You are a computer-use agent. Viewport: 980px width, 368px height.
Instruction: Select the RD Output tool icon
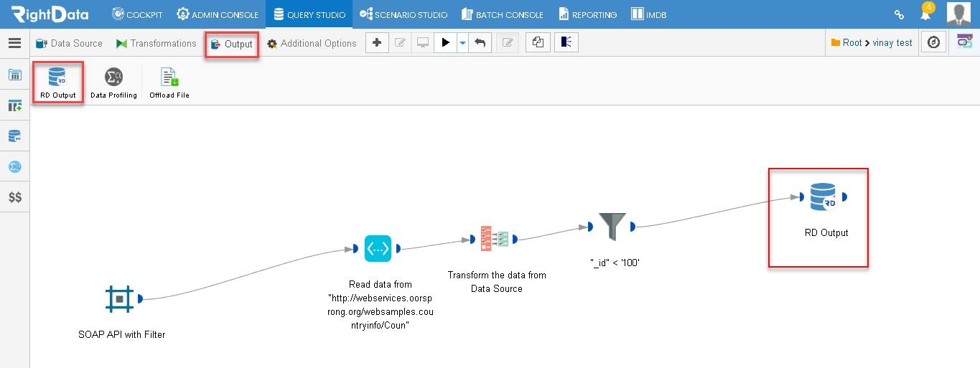tap(58, 77)
